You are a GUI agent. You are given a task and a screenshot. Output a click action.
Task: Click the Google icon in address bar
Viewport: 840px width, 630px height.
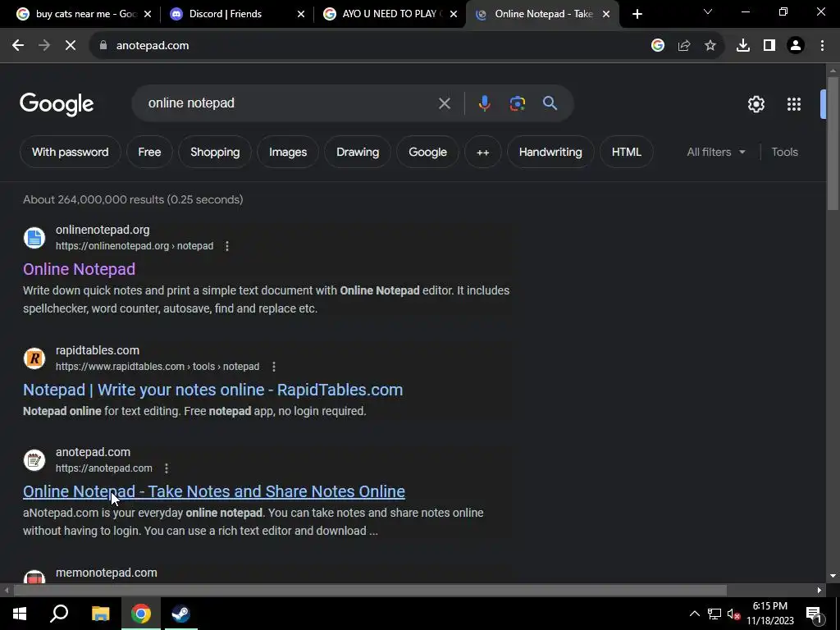click(658, 46)
